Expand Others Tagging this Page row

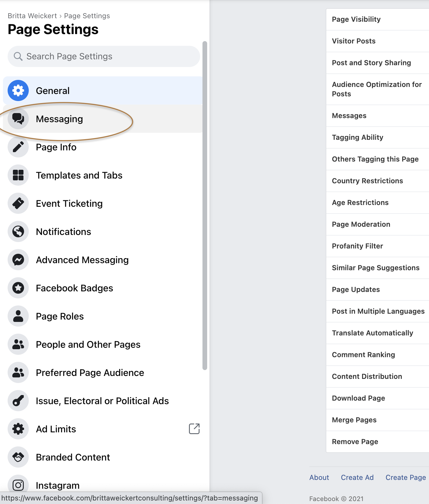[x=378, y=159]
